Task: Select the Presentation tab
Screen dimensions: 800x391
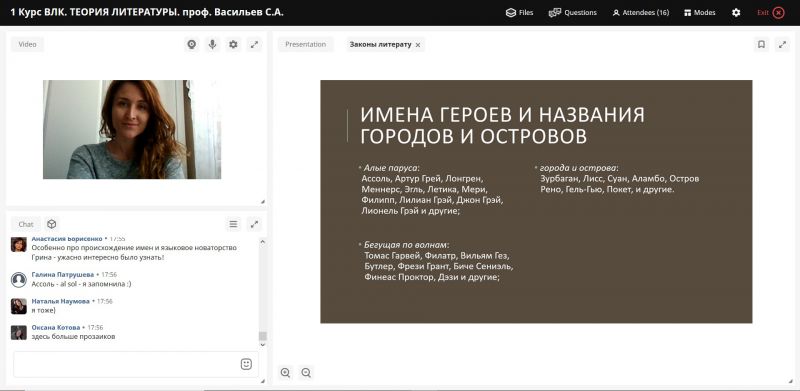Action: (305, 44)
